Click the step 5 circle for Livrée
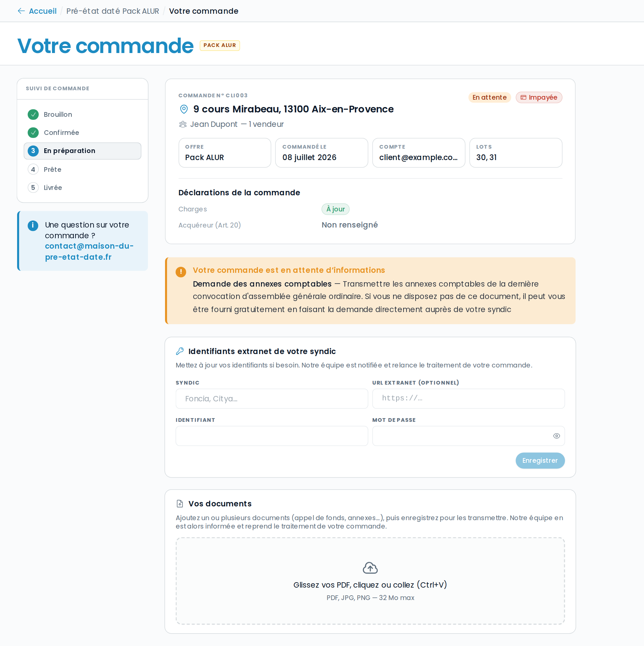 (x=33, y=188)
